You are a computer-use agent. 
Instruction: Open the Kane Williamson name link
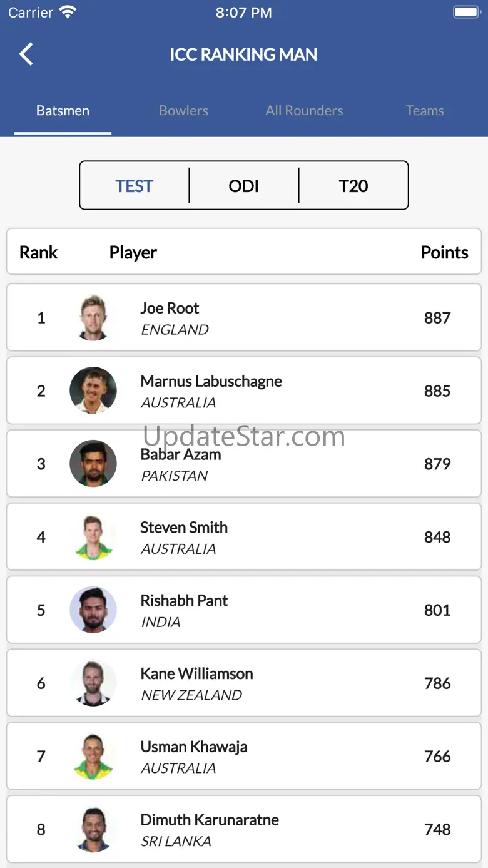coord(196,674)
